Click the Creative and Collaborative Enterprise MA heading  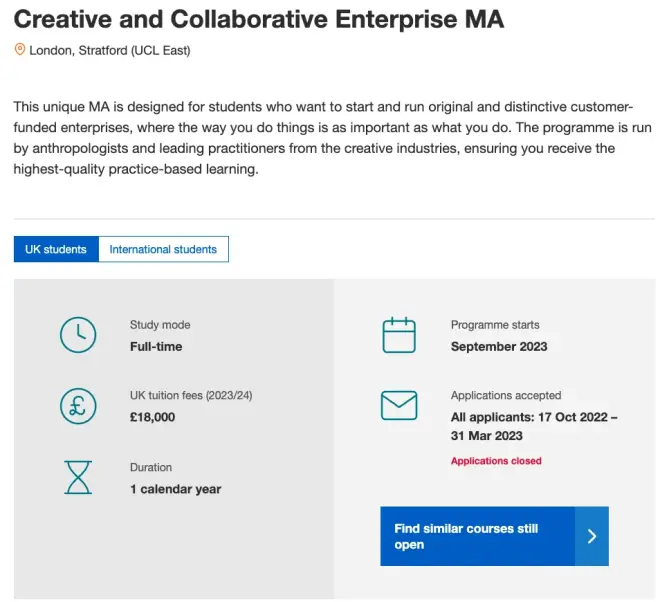click(x=259, y=18)
